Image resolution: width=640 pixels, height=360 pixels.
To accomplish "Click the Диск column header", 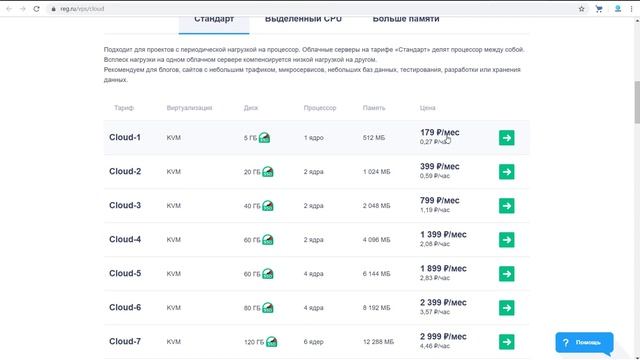I will (x=251, y=108).
